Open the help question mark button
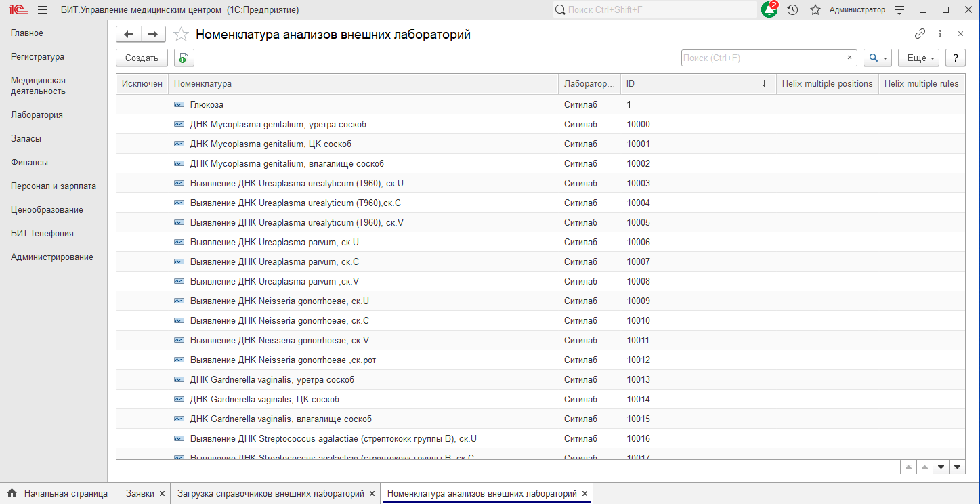 [955, 58]
